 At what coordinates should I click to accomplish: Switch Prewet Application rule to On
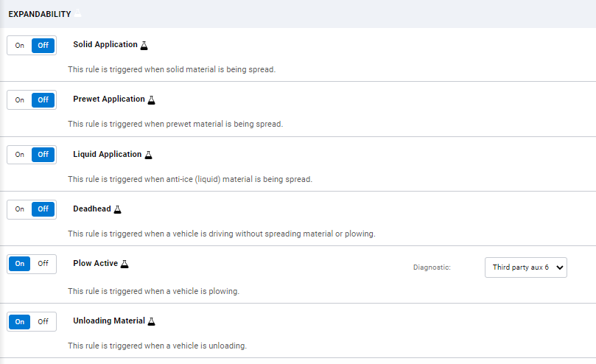pos(20,100)
